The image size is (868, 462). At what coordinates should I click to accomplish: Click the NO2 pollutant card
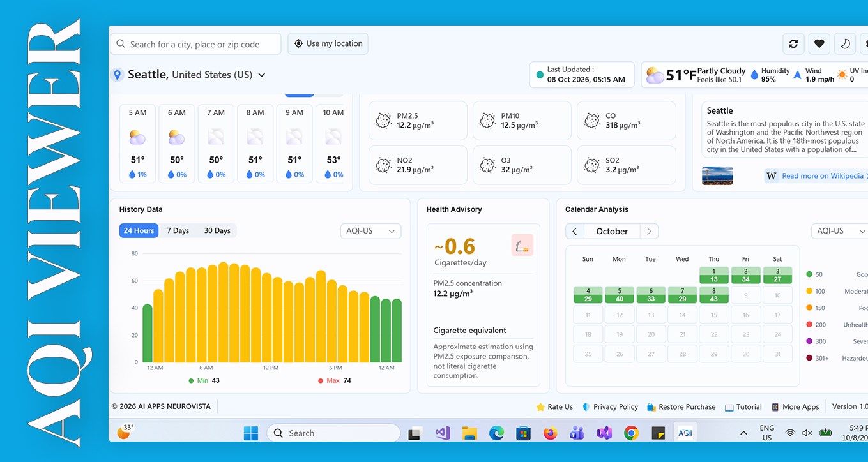pyautogui.click(x=418, y=165)
